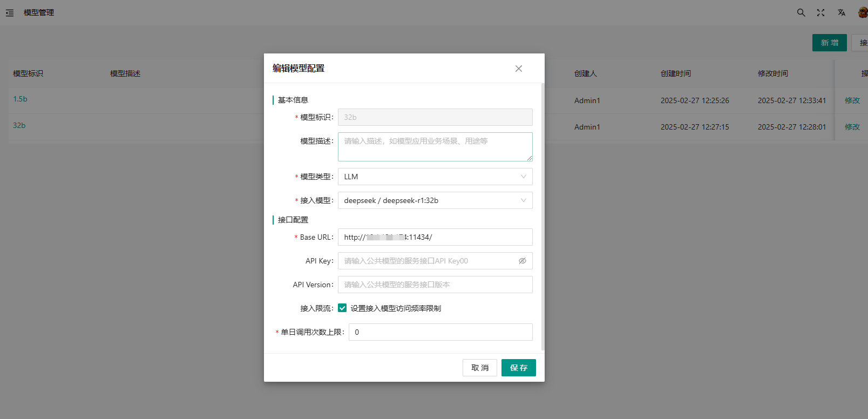868x419 pixels.
Task: Uncheck the access rate limit checkbox
Action: [x=342, y=308]
